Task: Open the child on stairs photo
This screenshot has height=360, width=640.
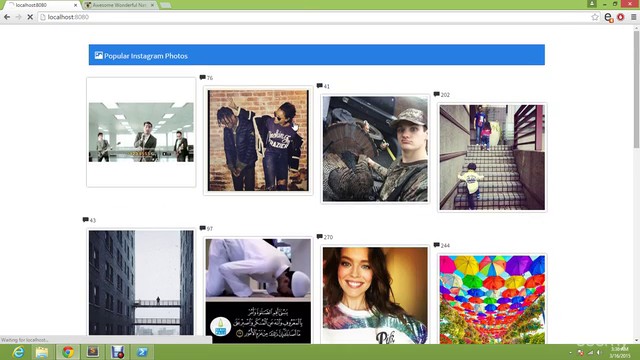Action: coord(492,157)
